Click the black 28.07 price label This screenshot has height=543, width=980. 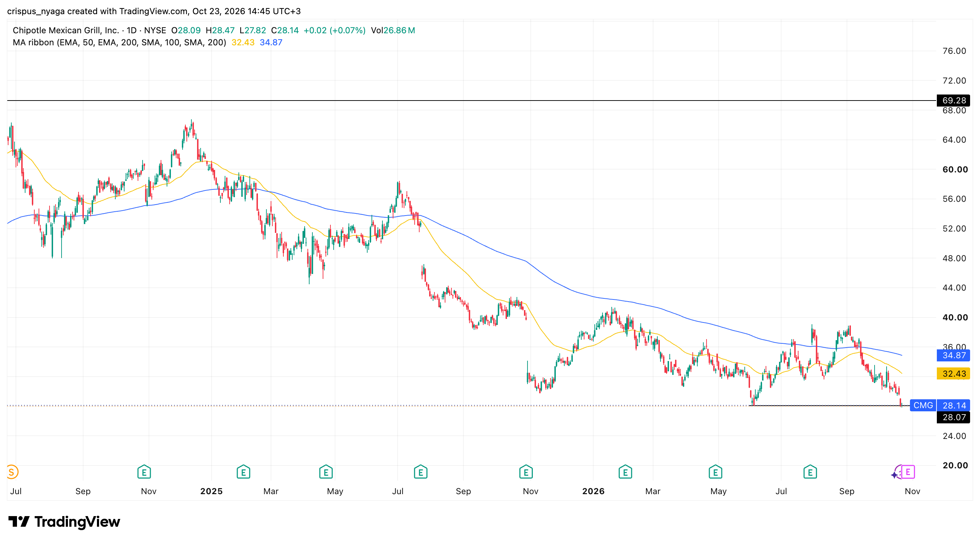pyautogui.click(x=954, y=417)
